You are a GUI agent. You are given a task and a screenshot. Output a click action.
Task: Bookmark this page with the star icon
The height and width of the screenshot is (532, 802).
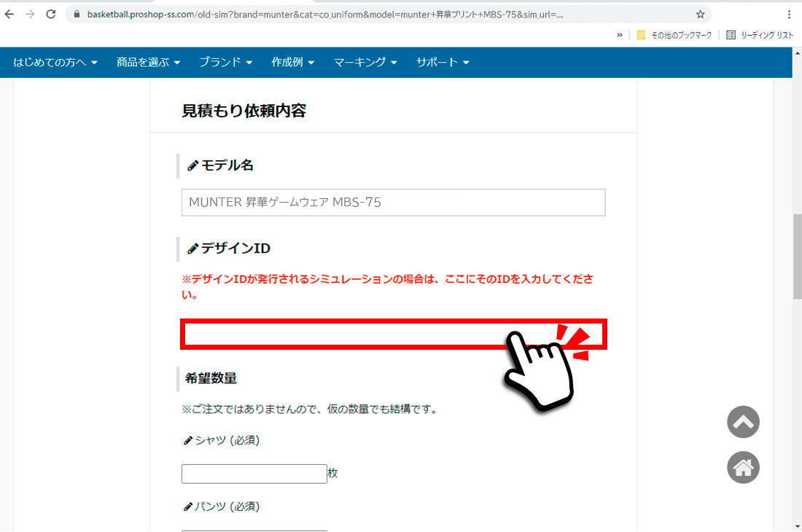coord(700,14)
